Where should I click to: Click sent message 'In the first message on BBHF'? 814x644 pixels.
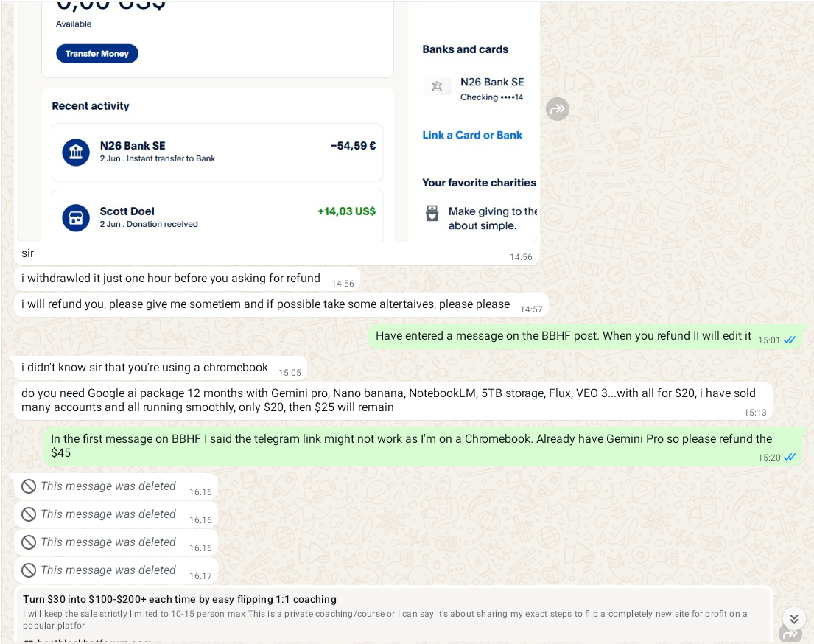[x=424, y=446]
